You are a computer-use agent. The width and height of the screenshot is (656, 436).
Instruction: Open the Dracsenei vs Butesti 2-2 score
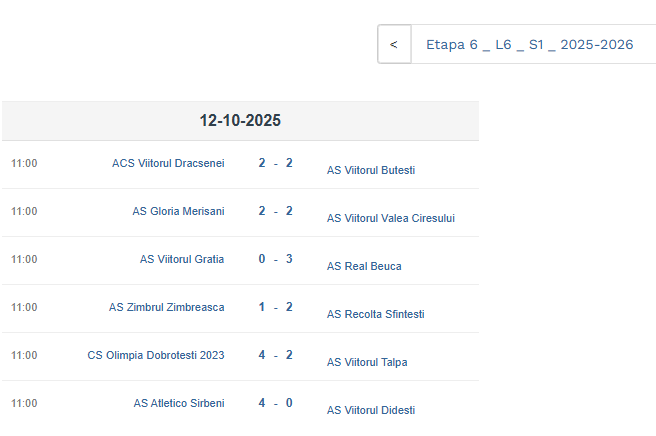point(275,163)
